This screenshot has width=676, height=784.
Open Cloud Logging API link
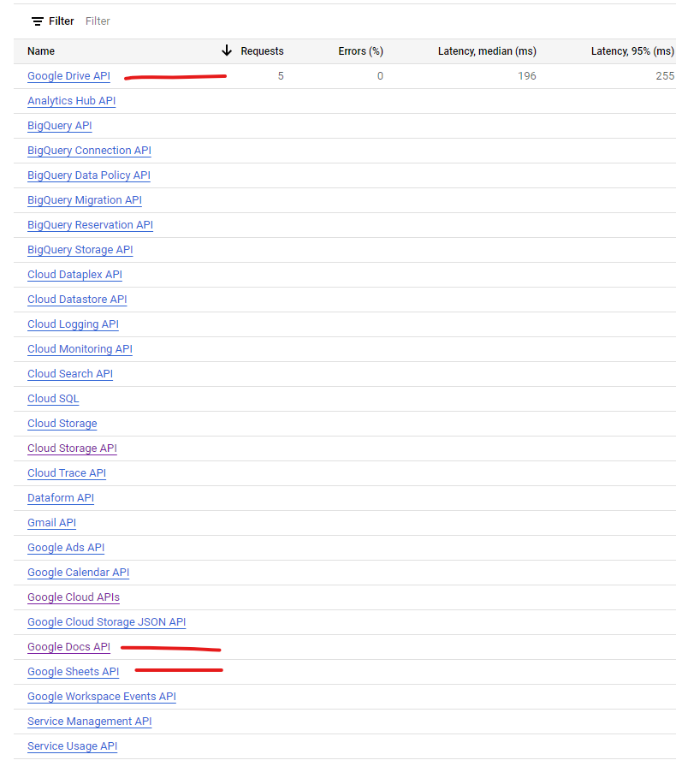(x=73, y=324)
